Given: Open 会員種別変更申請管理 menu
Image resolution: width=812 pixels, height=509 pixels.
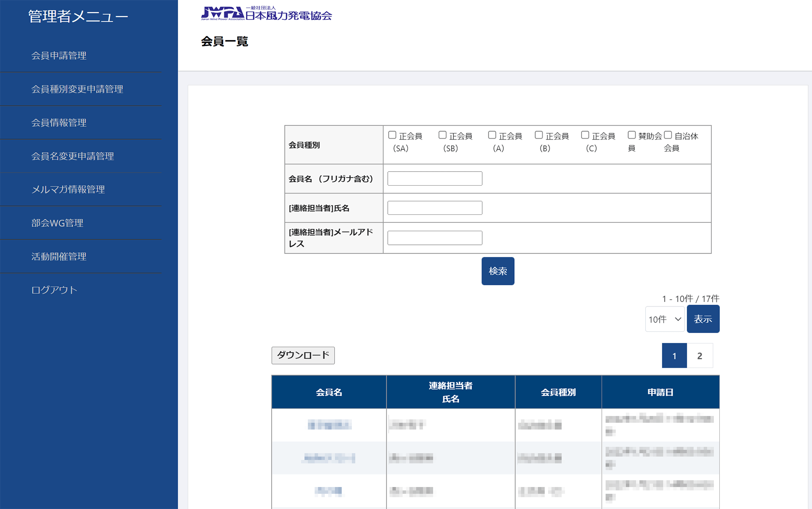Looking at the screenshot, I should (77, 89).
